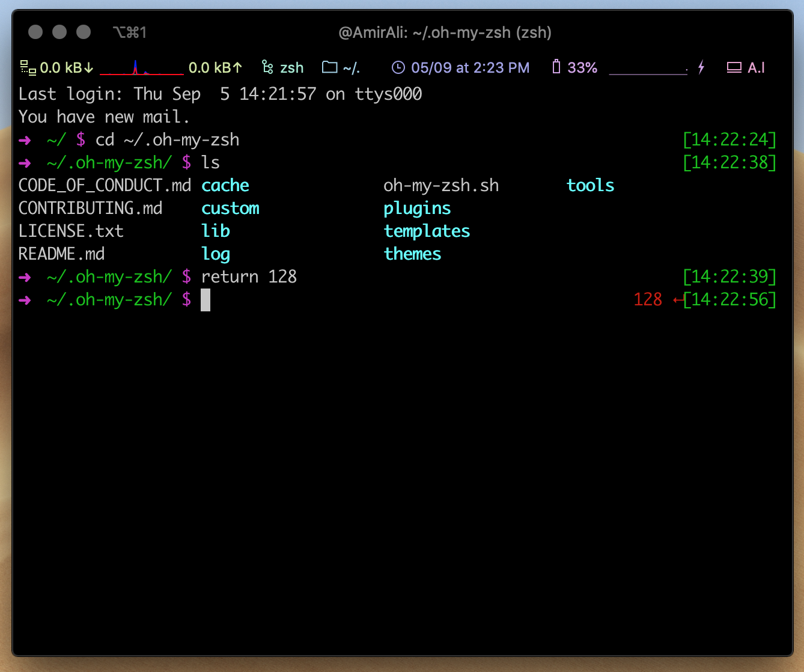Click the lib directory name
The width and height of the screenshot is (804, 672).
pyautogui.click(x=216, y=231)
